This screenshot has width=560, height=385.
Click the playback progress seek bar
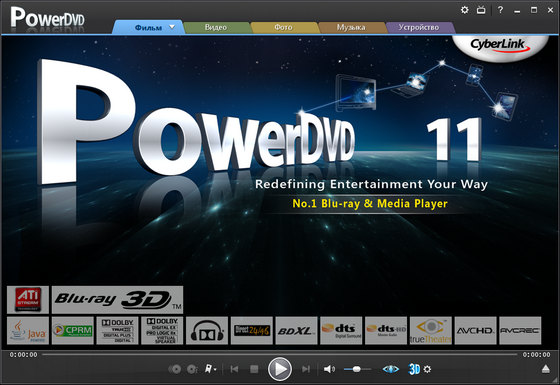[x=280, y=354]
